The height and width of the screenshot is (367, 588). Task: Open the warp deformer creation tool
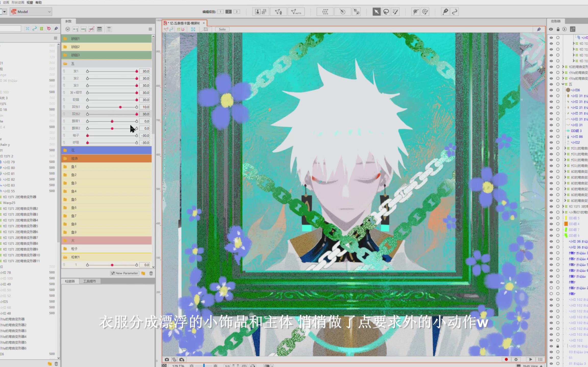[x=325, y=12]
